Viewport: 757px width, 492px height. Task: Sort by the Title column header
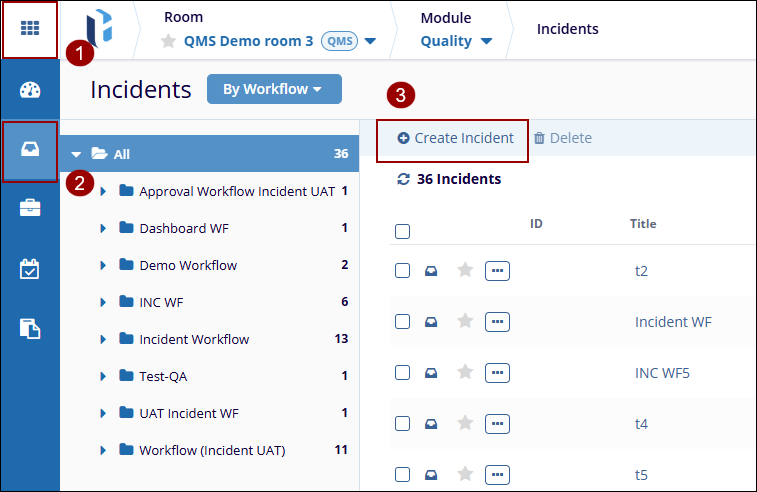coord(643,223)
